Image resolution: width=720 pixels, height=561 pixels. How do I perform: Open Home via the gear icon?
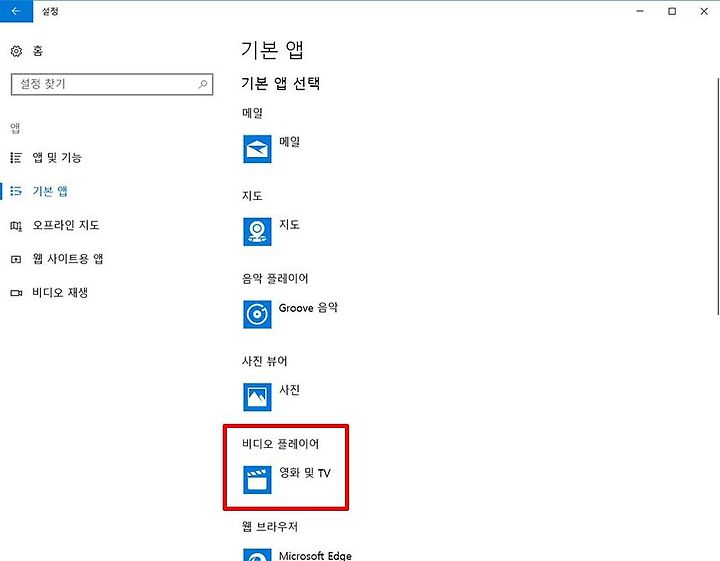pos(17,51)
